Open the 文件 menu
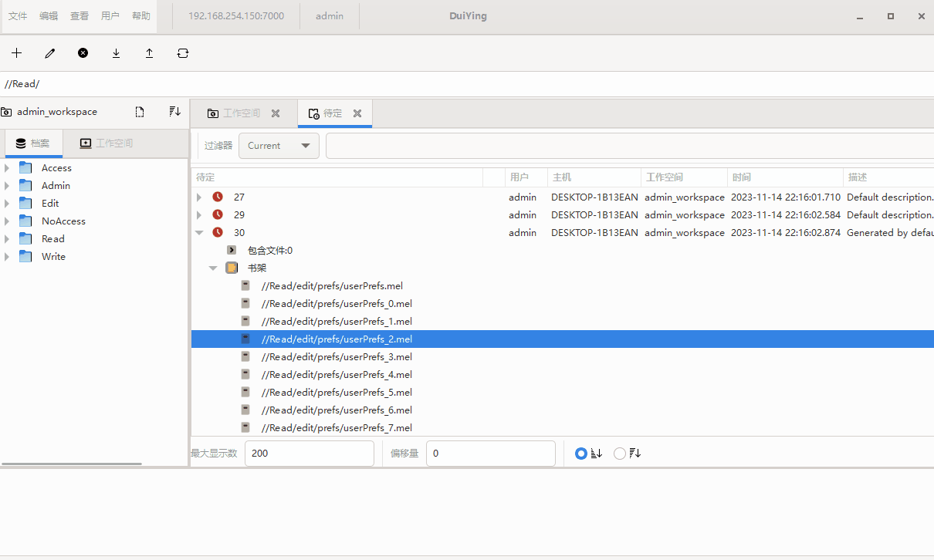The width and height of the screenshot is (934, 560). pos(18,16)
